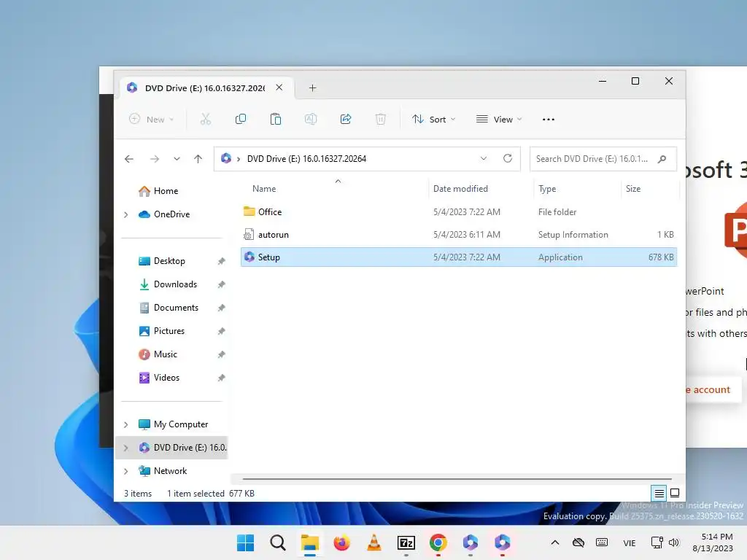
Task: Click the Rename icon in toolbar
Action: 311,119
